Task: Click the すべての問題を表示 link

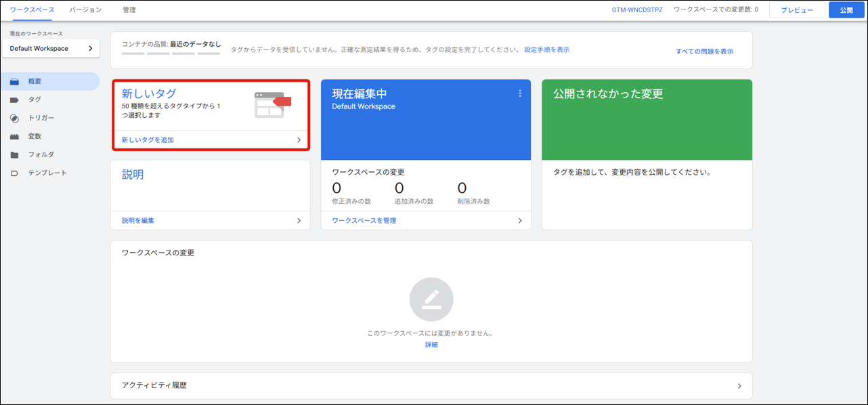Action: pyautogui.click(x=704, y=51)
